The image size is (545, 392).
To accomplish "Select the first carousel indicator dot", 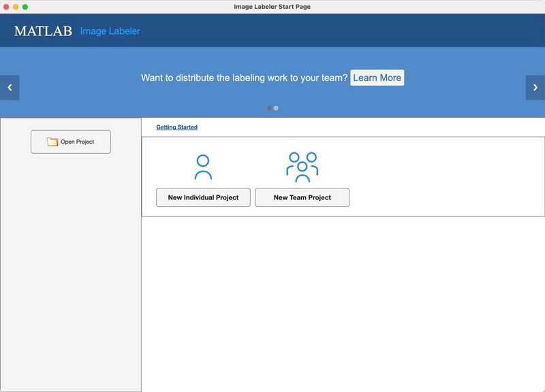I will click(x=270, y=108).
